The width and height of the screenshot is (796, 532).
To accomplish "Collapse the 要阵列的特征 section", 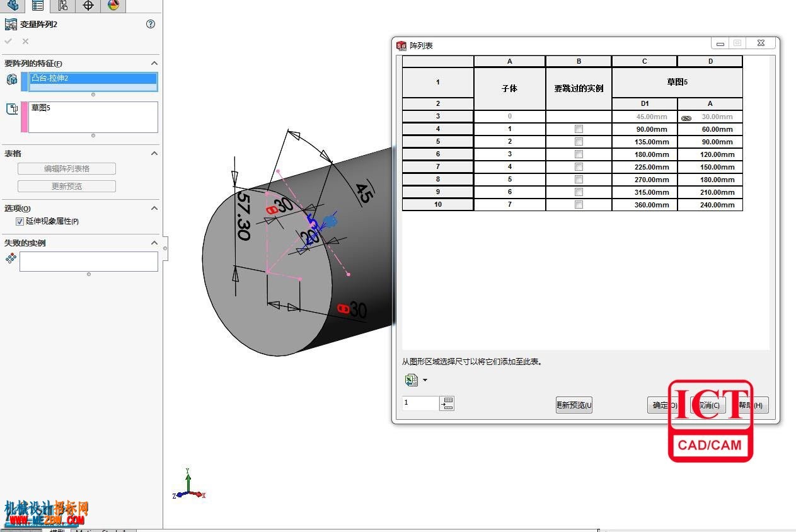I will coord(154,63).
